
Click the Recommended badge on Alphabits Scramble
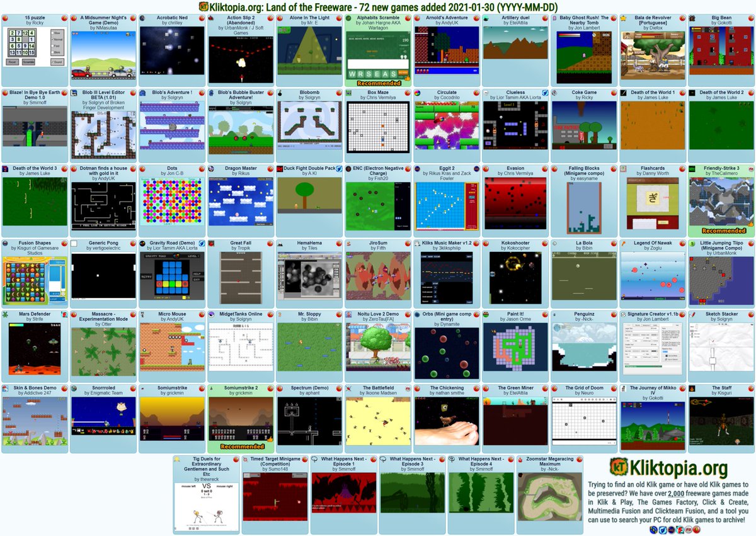click(378, 83)
